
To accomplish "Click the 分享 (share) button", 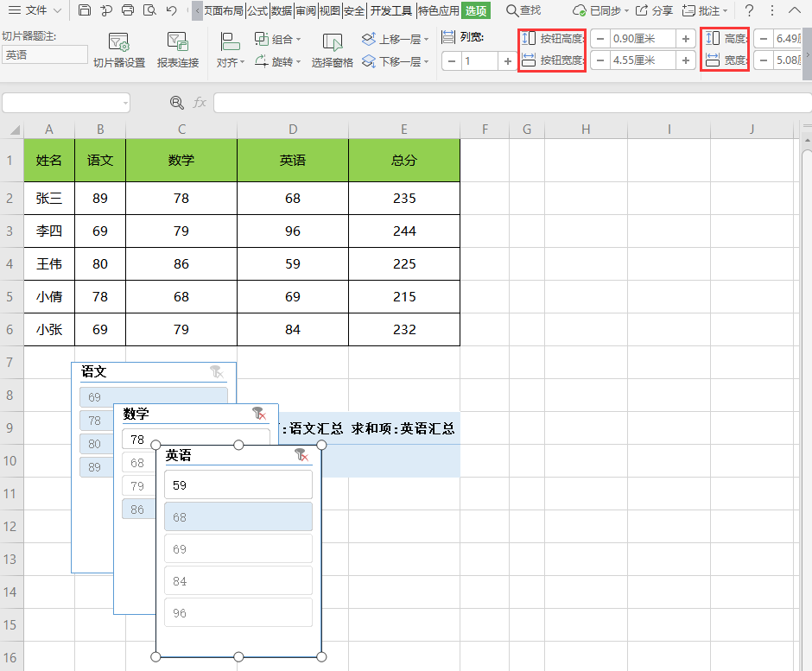I will pyautogui.click(x=654, y=10).
